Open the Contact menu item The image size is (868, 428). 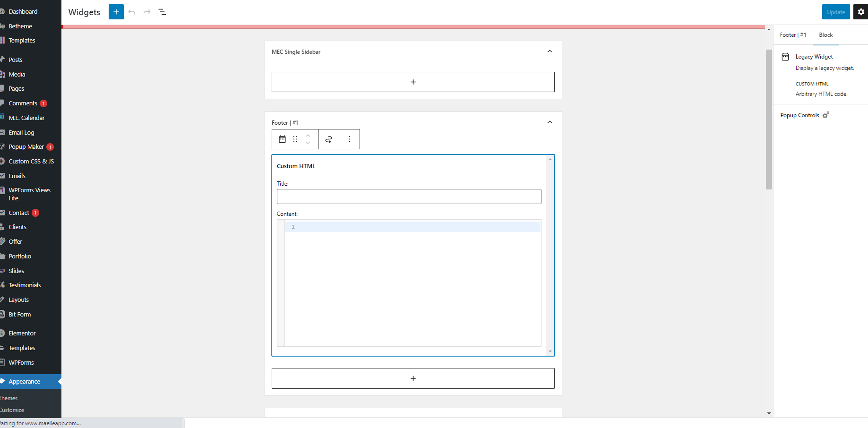[x=19, y=213]
